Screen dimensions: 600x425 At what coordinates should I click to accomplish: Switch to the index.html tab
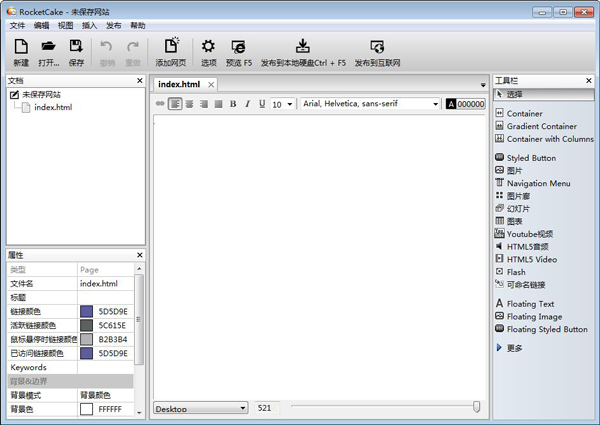[x=179, y=85]
